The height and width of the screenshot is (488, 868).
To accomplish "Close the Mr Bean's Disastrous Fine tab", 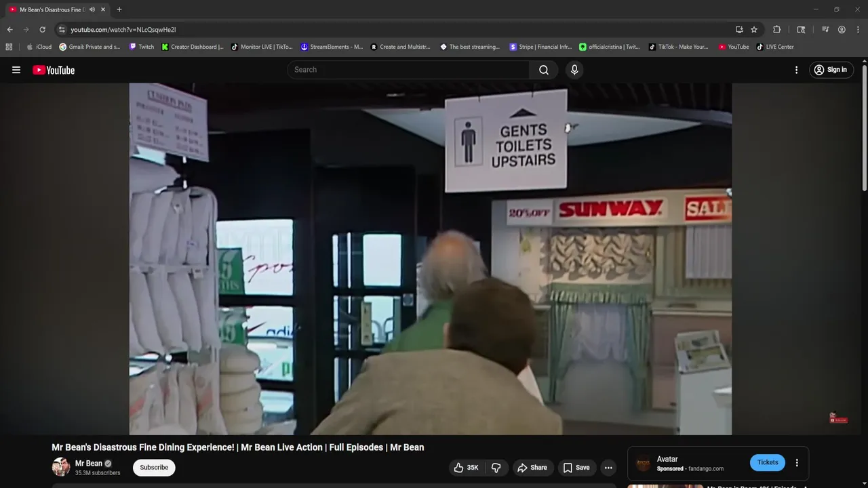I will click(x=103, y=9).
